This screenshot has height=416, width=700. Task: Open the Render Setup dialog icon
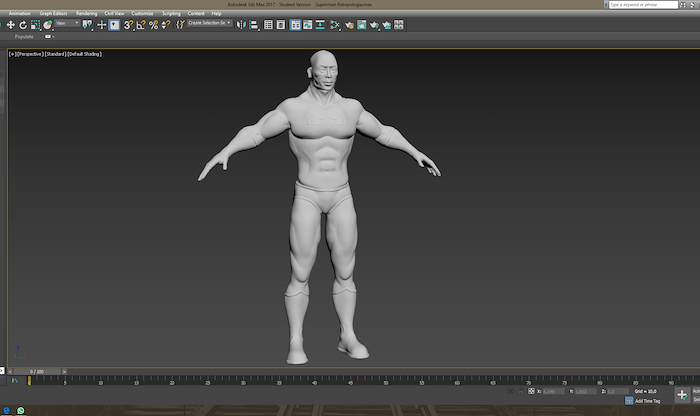[349, 25]
